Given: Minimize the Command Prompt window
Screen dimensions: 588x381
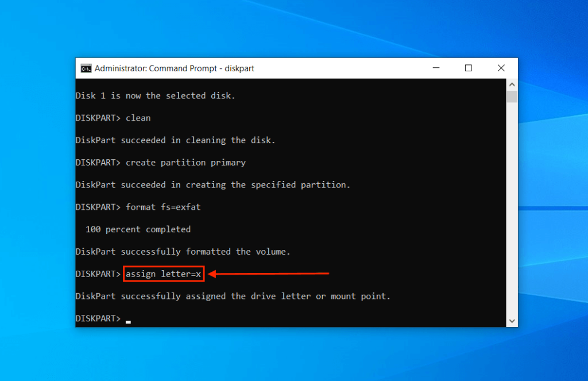Looking at the screenshot, I should [x=436, y=68].
